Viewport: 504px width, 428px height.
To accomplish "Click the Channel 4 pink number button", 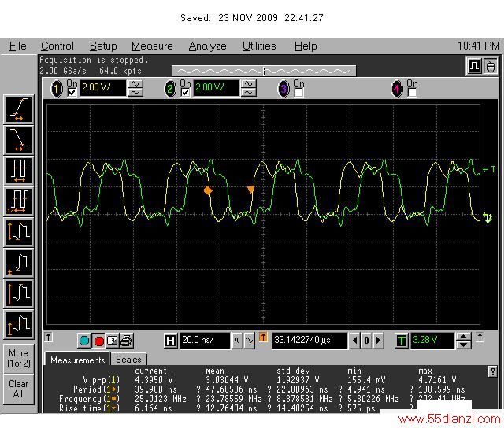I will coord(397,89).
